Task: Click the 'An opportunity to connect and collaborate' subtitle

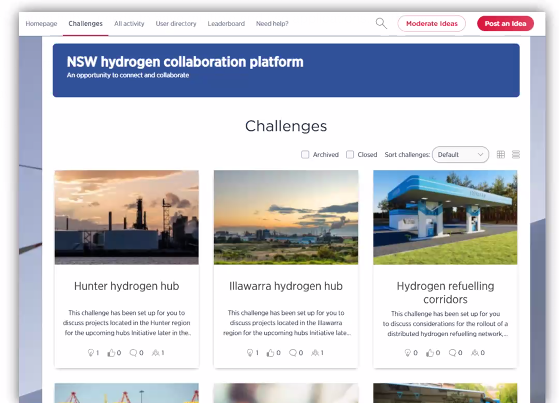Action: [128, 75]
